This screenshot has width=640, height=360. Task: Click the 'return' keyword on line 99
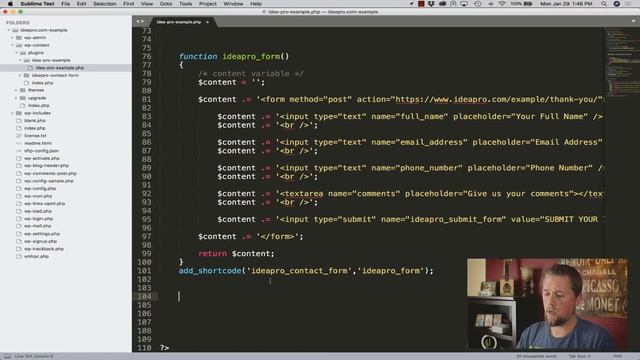212,253
